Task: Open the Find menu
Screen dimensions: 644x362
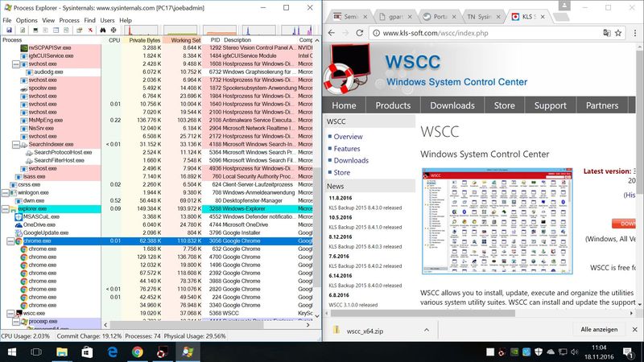Action: (x=89, y=20)
